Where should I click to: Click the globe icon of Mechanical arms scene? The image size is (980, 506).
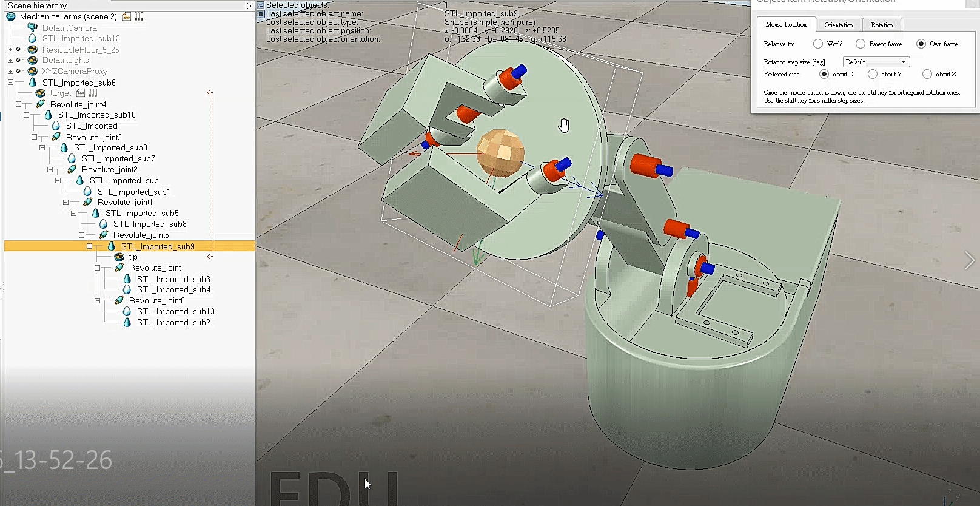coord(11,16)
